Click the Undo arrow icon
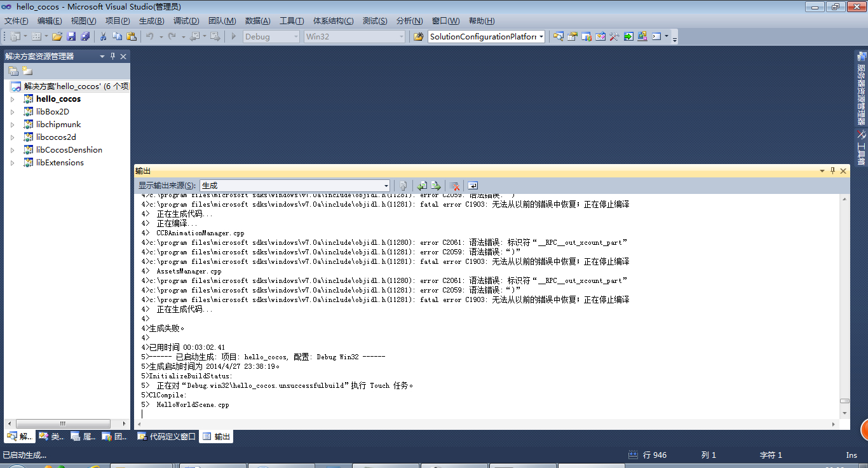This screenshot has width=868, height=468. pyautogui.click(x=150, y=36)
